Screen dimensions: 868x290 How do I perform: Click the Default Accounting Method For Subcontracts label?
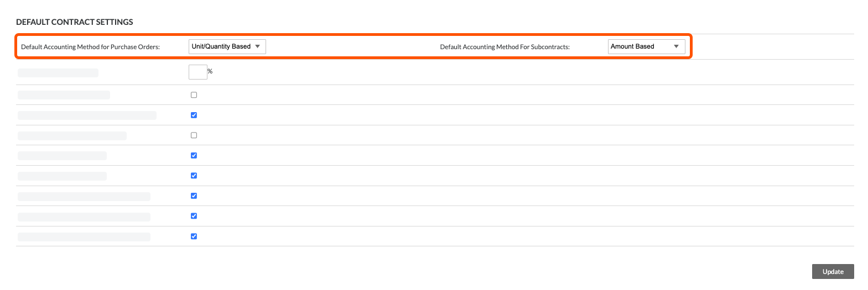505,47
